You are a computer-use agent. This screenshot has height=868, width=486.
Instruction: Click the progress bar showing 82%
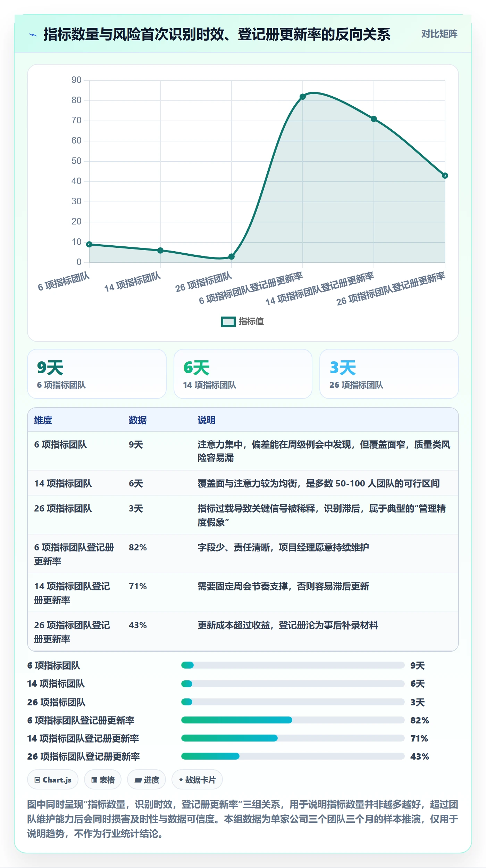[x=293, y=720]
